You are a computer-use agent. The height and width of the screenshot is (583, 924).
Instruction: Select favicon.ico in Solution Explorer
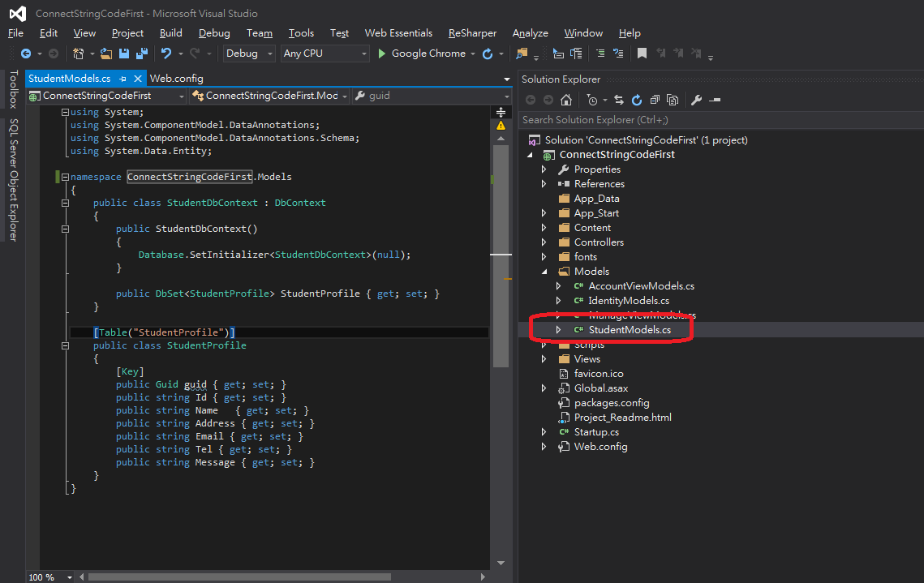coord(599,374)
